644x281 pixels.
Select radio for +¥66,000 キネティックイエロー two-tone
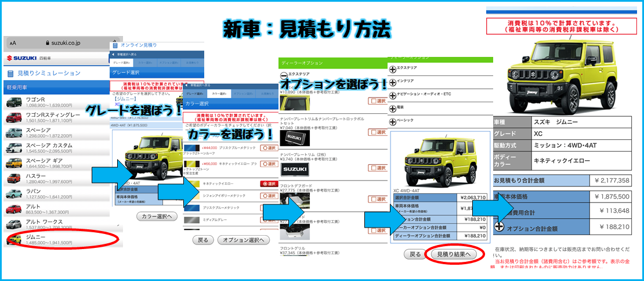[x=269, y=164]
